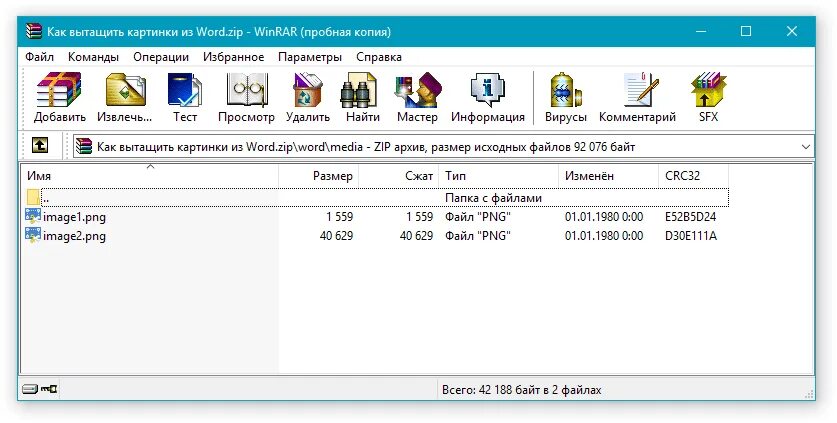Run the Тест archive test icon
Screen dimensions: 837x423
pyautogui.click(x=185, y=90)
